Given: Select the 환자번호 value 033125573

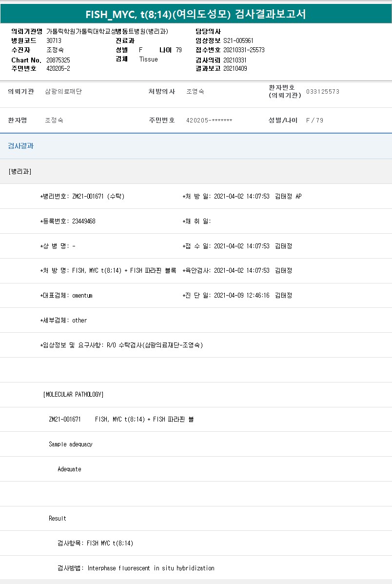Looking at the screenshot, I should [322, 92].
